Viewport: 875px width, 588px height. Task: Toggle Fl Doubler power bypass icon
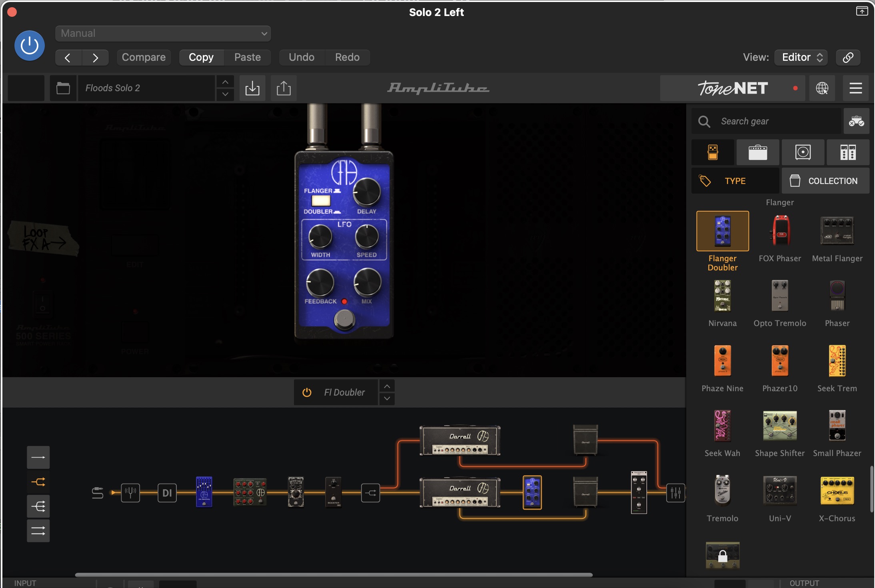[307, 392]
